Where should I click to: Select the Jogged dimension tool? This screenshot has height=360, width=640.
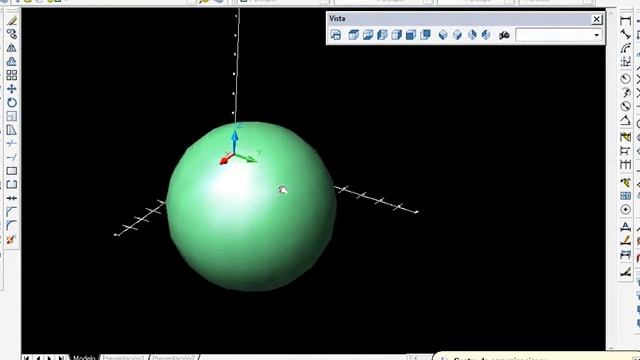[x=625, y=93]
